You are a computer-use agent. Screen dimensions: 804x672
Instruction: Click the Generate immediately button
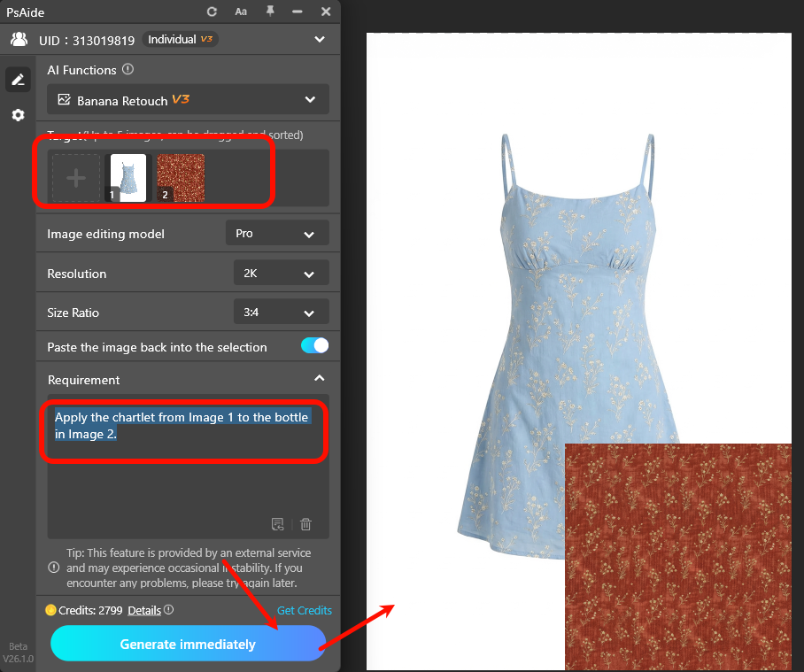[x=187, y=643]
